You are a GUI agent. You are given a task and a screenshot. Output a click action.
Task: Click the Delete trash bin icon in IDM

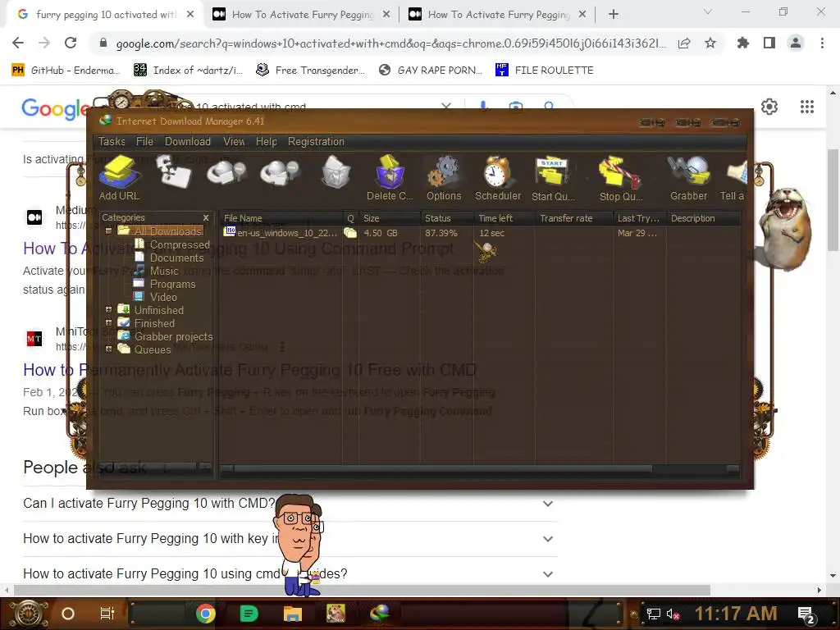[x=336, y=172]
